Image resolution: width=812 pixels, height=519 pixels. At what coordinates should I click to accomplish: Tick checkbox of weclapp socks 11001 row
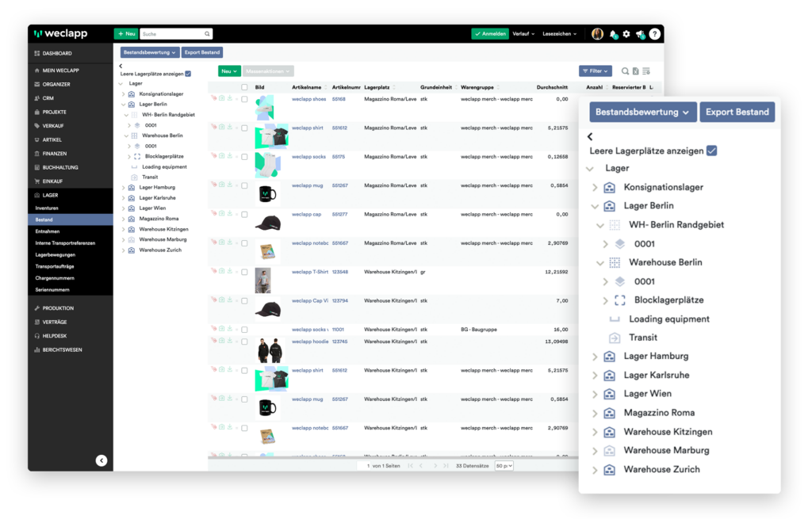244,330
